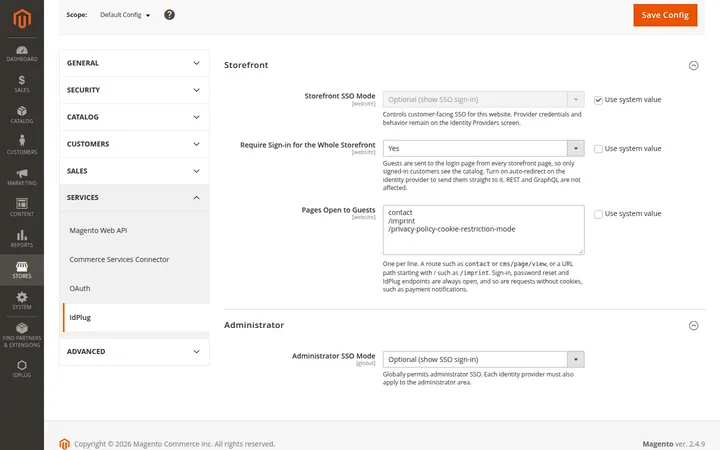Expand the SECURITY config group
The height and width of the screenshot is (450, 720).
pyautogui.click(x=134, y=90)
